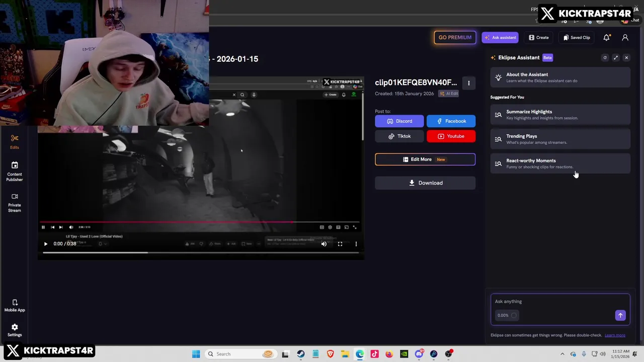644x362 pixels.
Task: Click Edit More button
Action: pos(425,159)
